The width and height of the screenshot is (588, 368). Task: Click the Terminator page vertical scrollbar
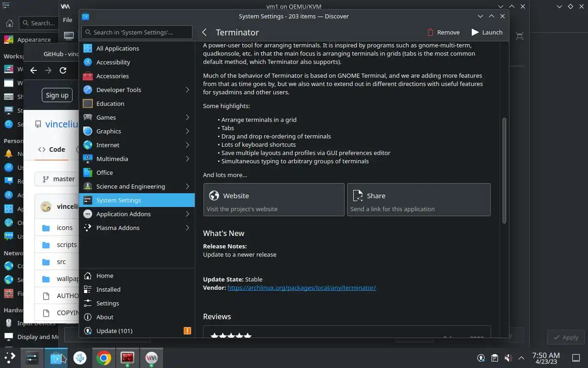[x=504, y=170]
